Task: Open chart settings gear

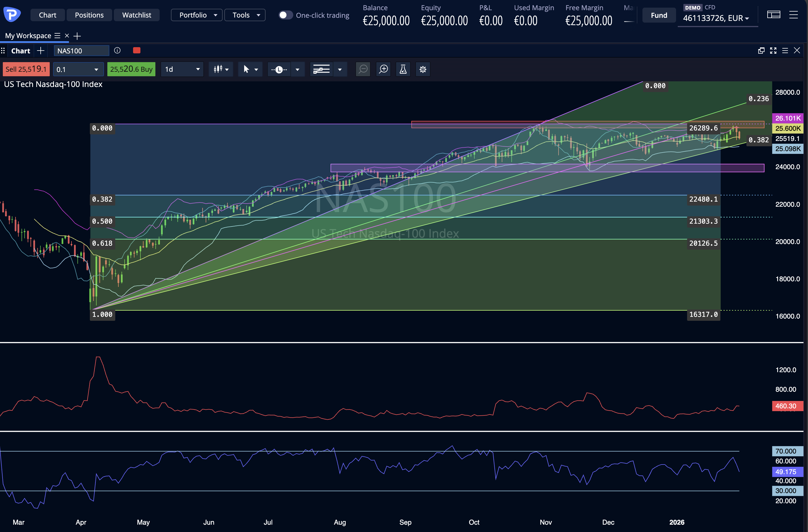Action: (x=423, y=69)
